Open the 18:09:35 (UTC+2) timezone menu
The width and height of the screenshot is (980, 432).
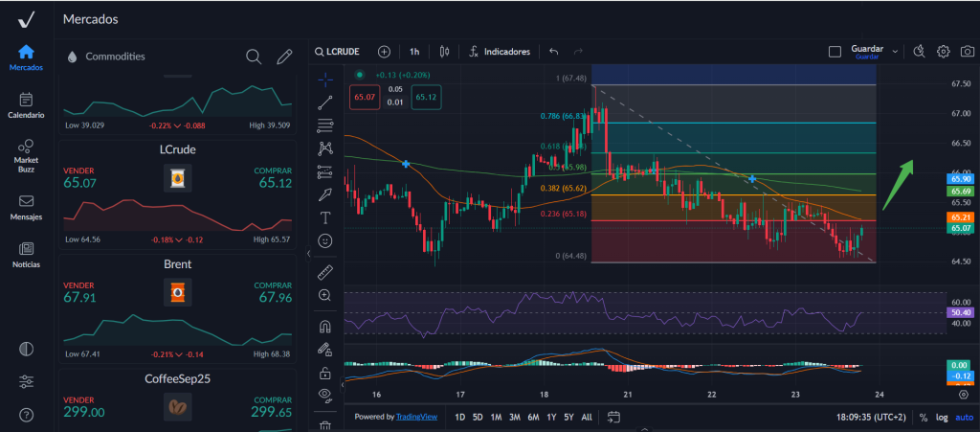point(872,417)
